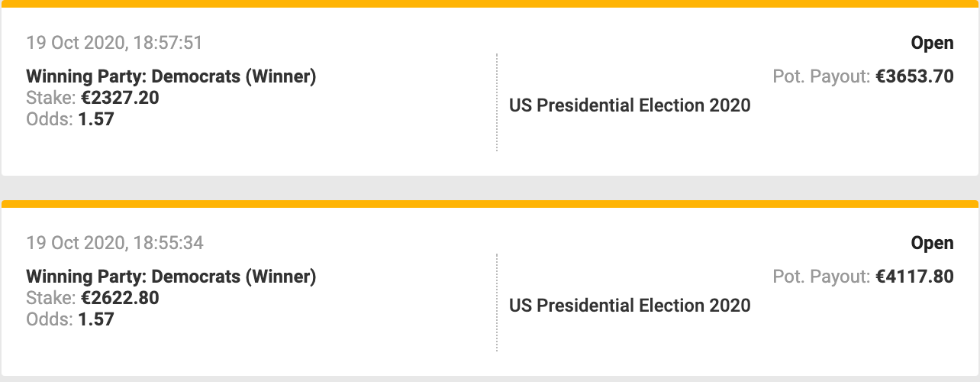Click the first bet's Open status
The image size is (980, 382).
pos(933,43)
